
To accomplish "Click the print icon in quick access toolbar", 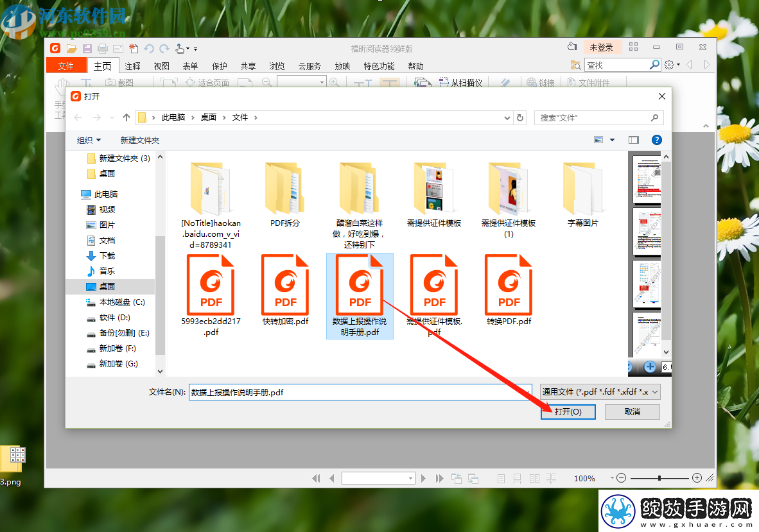I will 103,48.
